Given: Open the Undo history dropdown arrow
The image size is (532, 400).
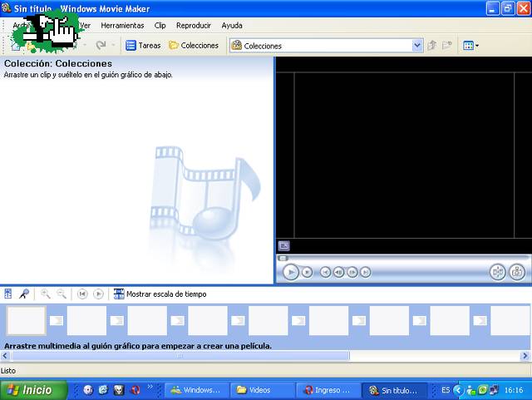Looking at the screenshot, I should [x=85, y=45].
